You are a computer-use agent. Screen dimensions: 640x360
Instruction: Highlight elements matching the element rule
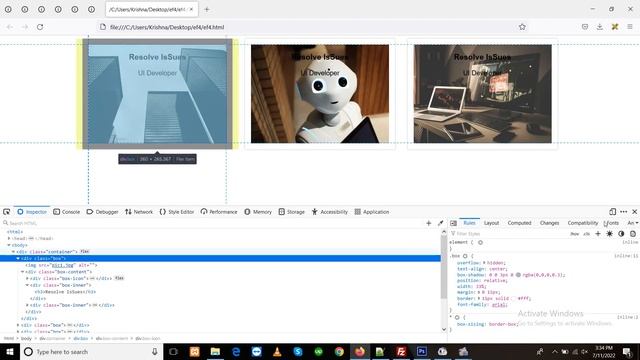click(480, 242)
